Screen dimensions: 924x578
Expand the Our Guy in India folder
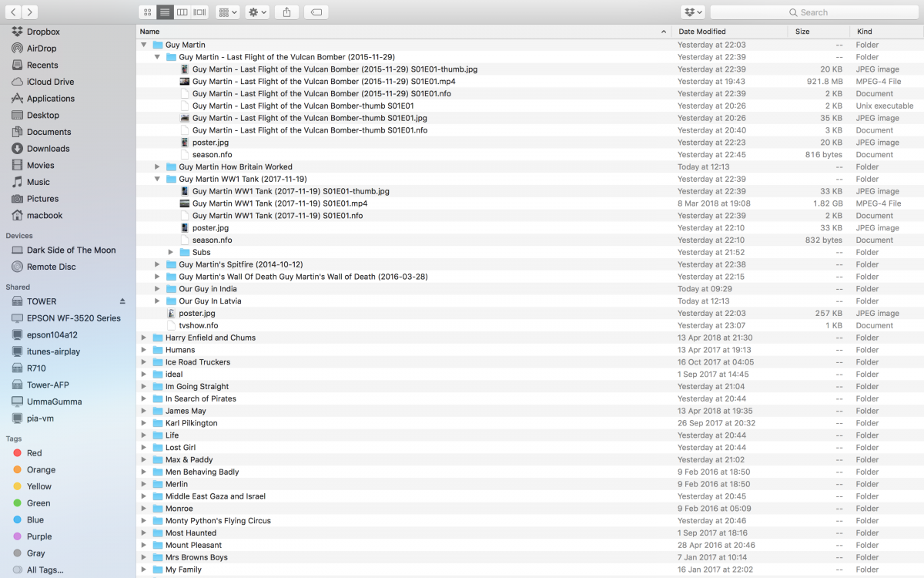157,289
